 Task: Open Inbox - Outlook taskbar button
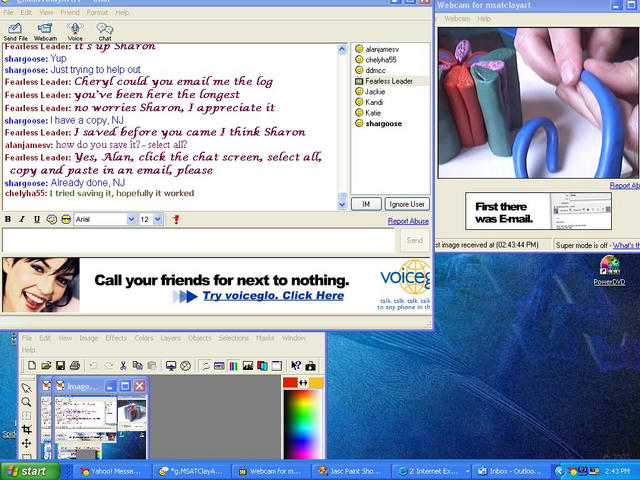[510, 471]
